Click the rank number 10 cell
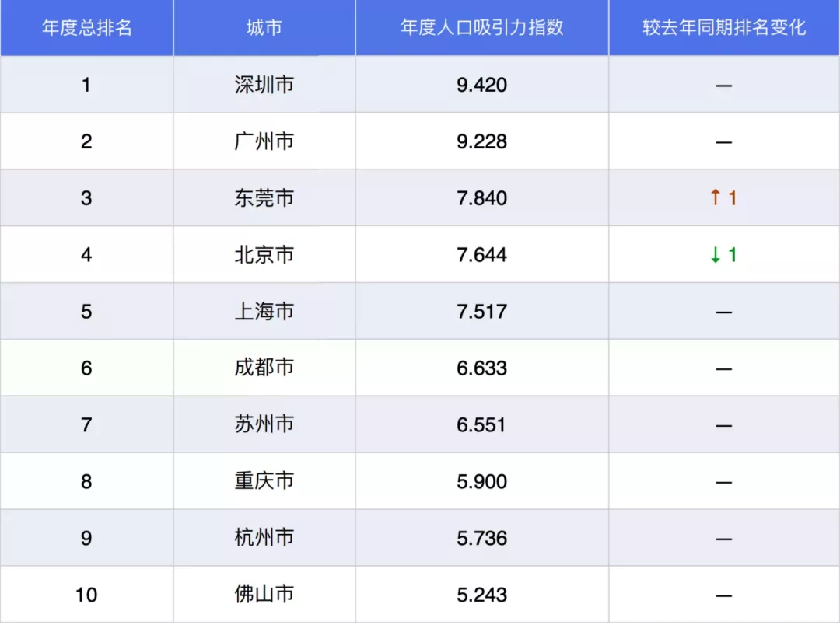Viewport: 840px width, 625px height. (86, 595)
